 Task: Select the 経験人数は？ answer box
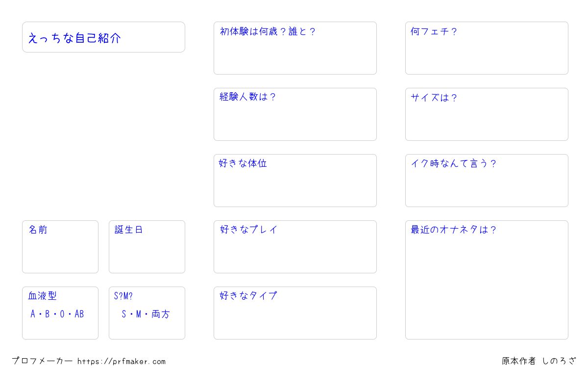click(x=295, y=114)
